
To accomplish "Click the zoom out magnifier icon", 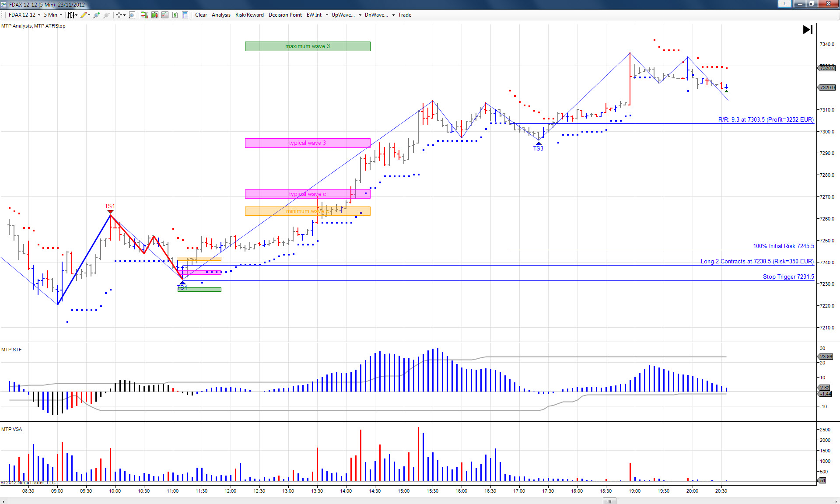I will (106, 15).
